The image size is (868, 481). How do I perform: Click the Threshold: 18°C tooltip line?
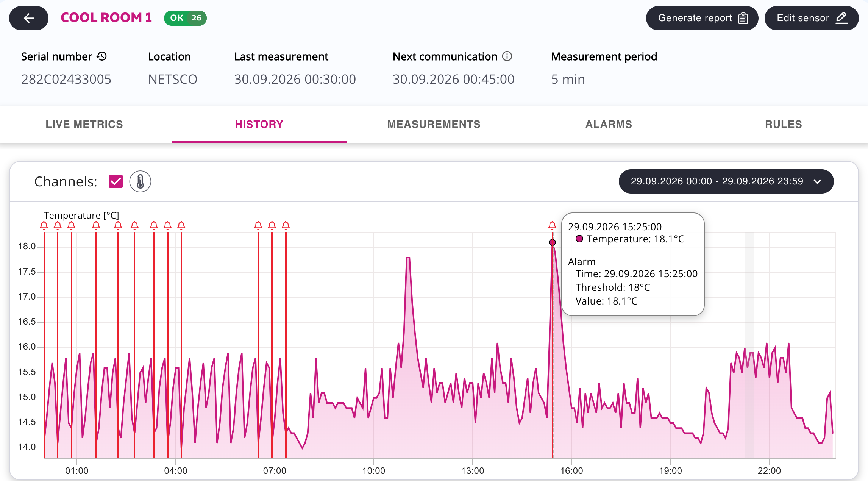(613, 287)
